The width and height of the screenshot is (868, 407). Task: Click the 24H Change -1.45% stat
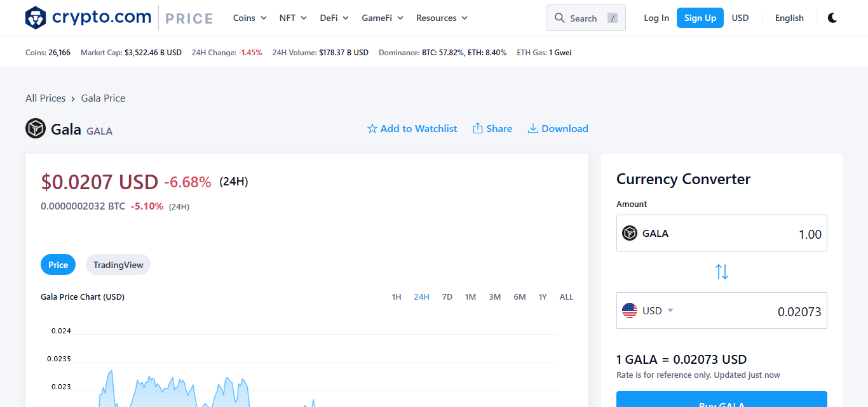227,53
